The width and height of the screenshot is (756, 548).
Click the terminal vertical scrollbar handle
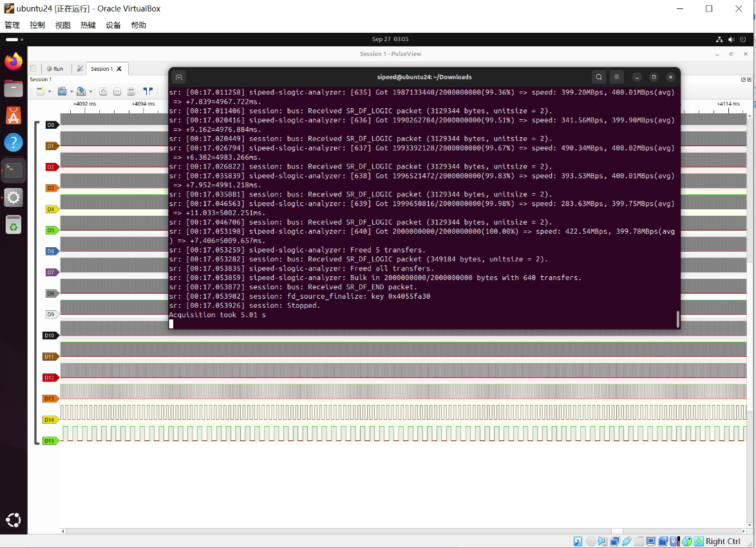tap(677, 319)
